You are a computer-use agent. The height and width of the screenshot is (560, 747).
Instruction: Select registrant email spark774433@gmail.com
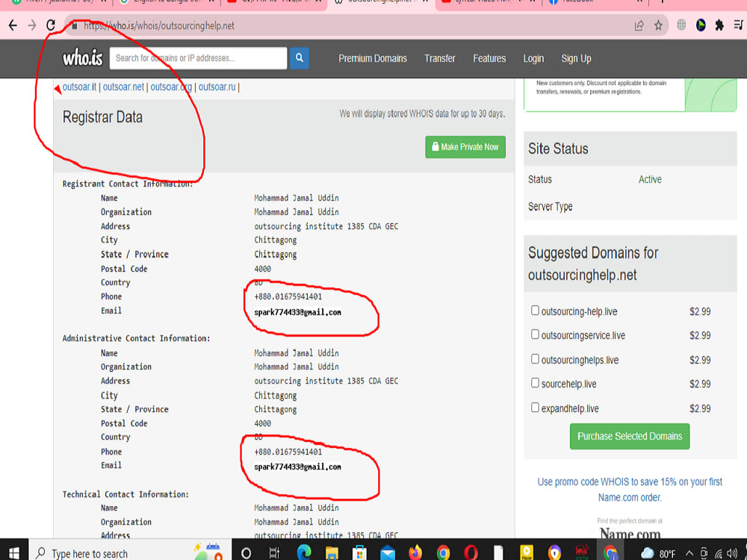point(298,312)
